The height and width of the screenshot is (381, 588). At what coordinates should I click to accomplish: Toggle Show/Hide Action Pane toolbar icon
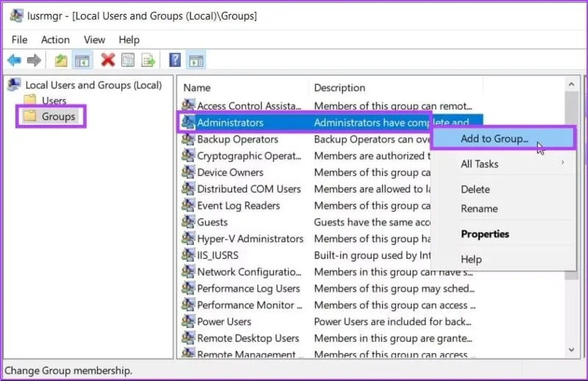196,60
